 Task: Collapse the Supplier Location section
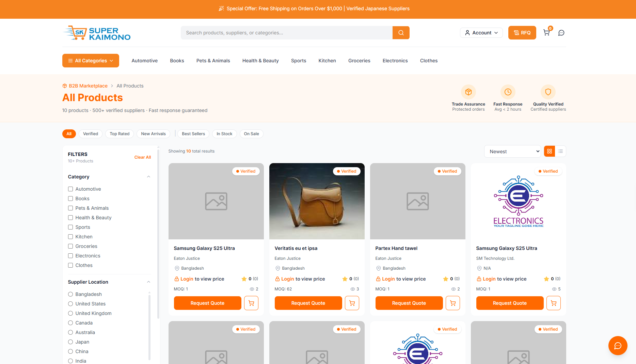click(148, 282)
